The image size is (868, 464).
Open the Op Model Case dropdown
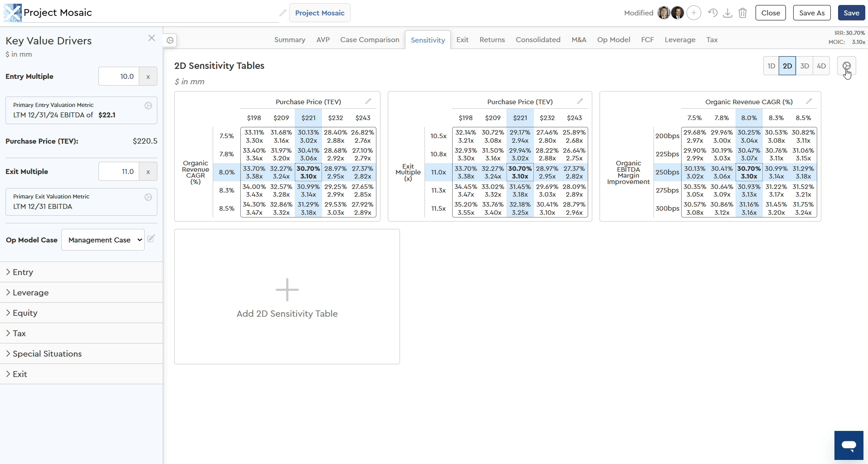tap(103, 240)
